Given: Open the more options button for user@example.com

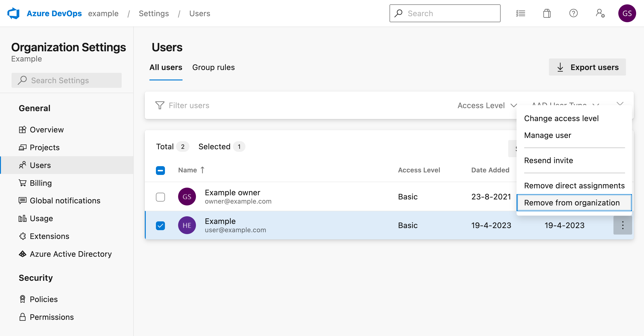Looking at the screenshot, I should (622, 225).
